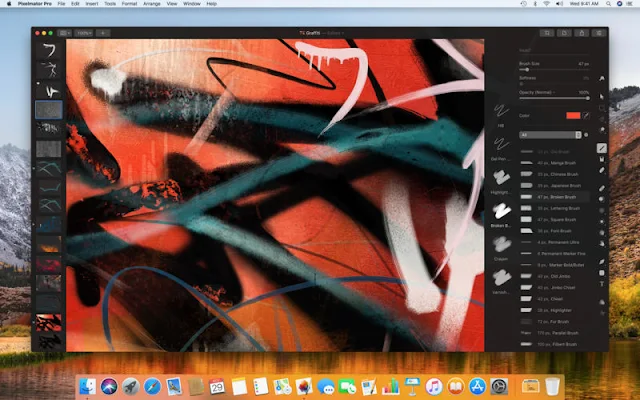Pick color with the eyedropper beside swatch
This screenshot has width=640, height=400.
586,116
